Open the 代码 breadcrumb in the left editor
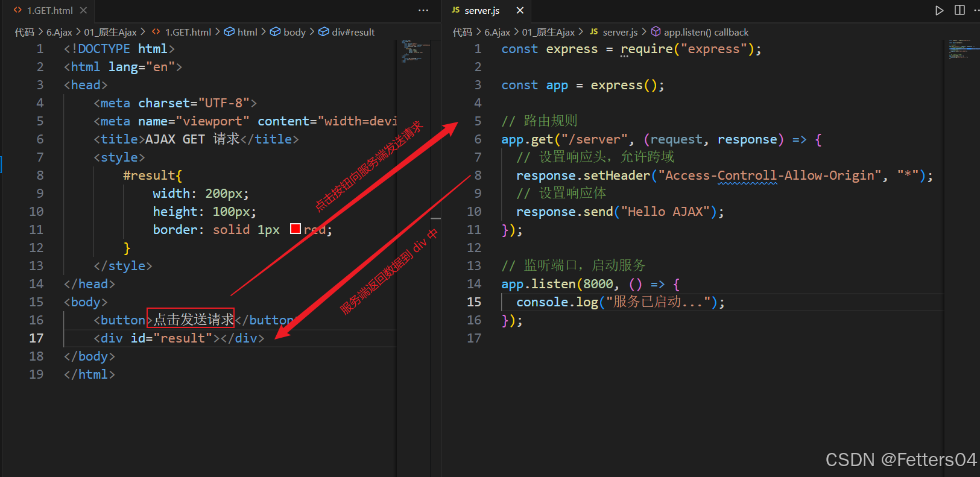Image resolution: width=980 pixels, height=477 pixels. tap(25, 32)
